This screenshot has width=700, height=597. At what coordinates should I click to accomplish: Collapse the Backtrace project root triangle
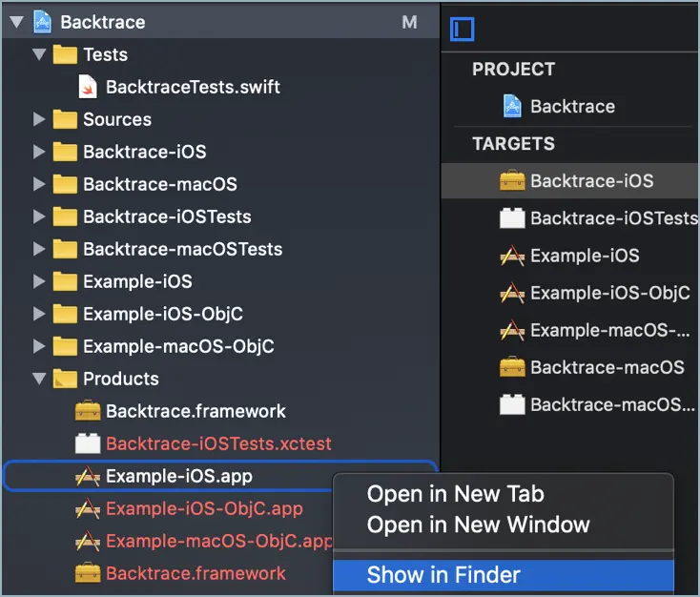tap(16, 22)
